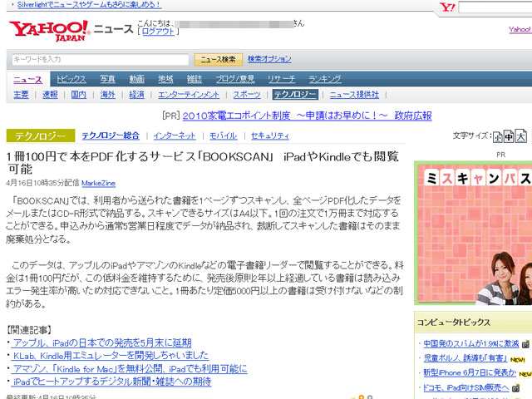Switch to 雑誌 tab
This screenshot has width=532, height=399.
click(x=195, y=79)
